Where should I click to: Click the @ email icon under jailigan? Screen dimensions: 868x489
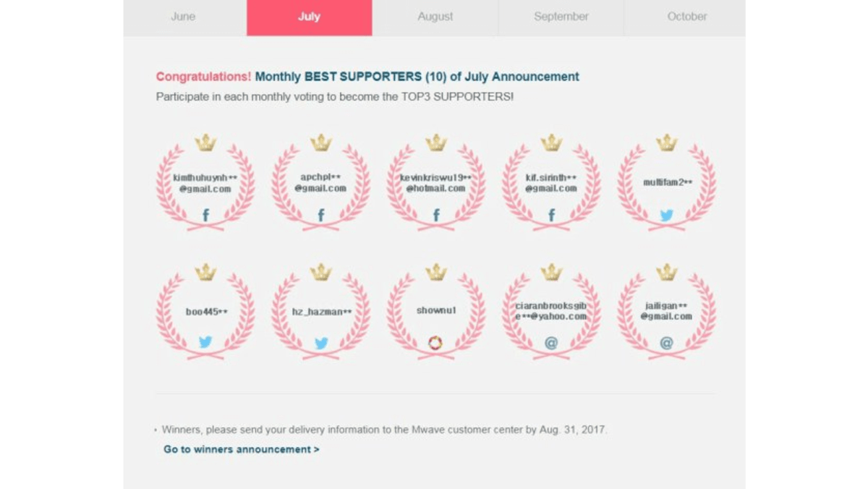tap(666, 343)
